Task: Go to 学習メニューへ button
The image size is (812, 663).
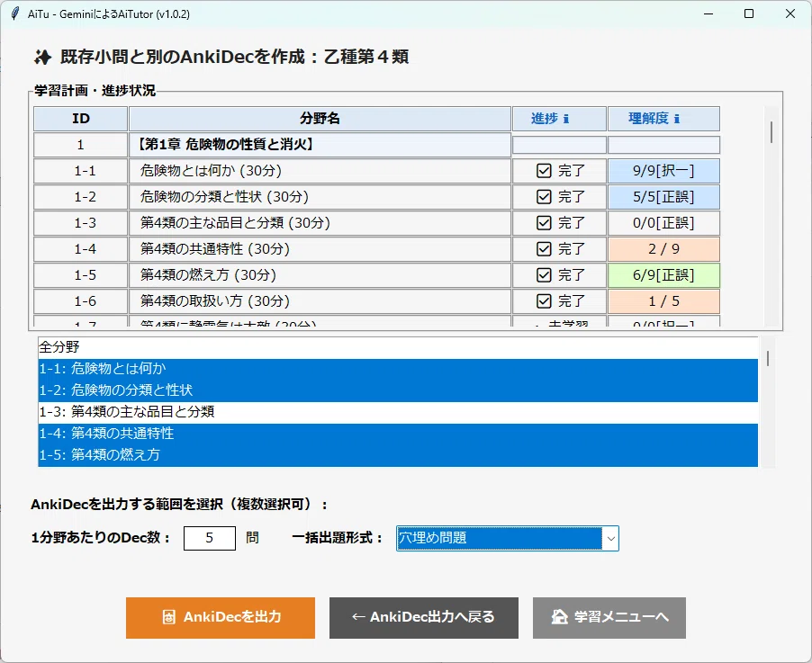Action: click(609, 617)
